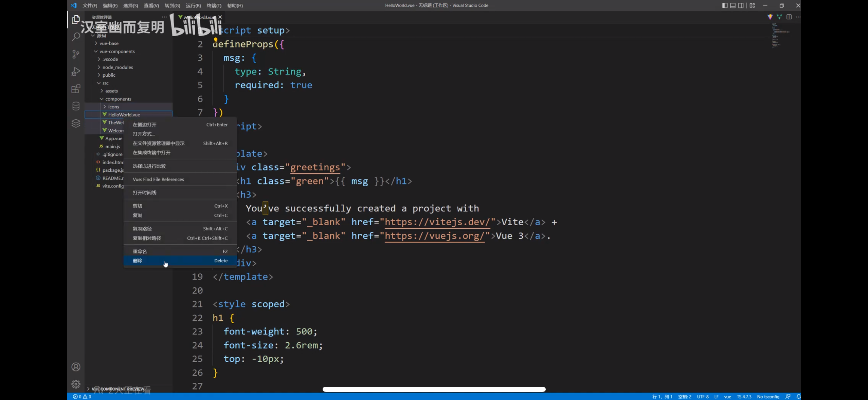Click the Accounts icon
This screenshot has height=400, width=868.
point(76,367)
